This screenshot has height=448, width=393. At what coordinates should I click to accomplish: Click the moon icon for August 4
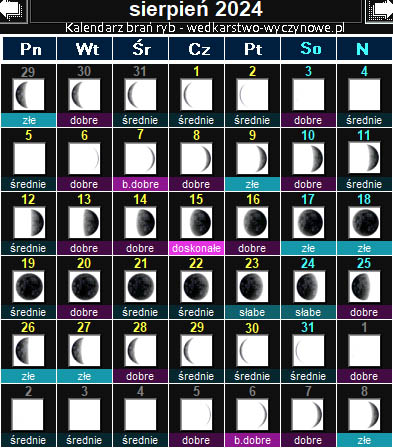(364, 95)
